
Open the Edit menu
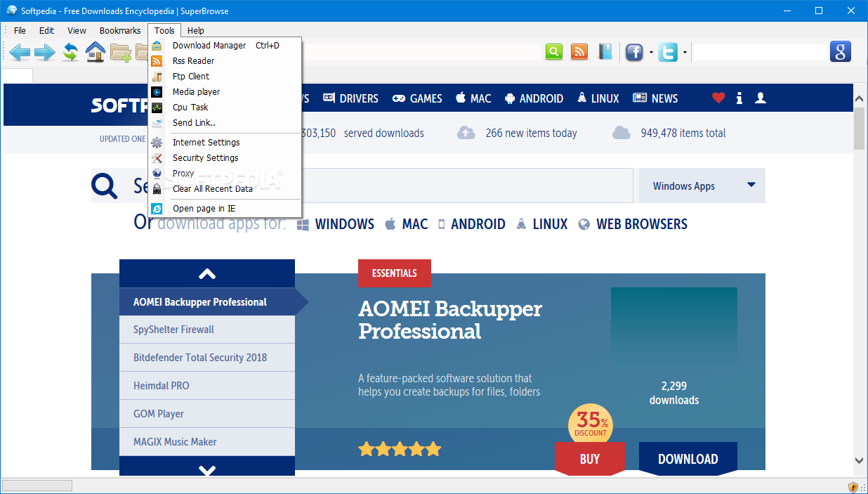coord(46,30)
